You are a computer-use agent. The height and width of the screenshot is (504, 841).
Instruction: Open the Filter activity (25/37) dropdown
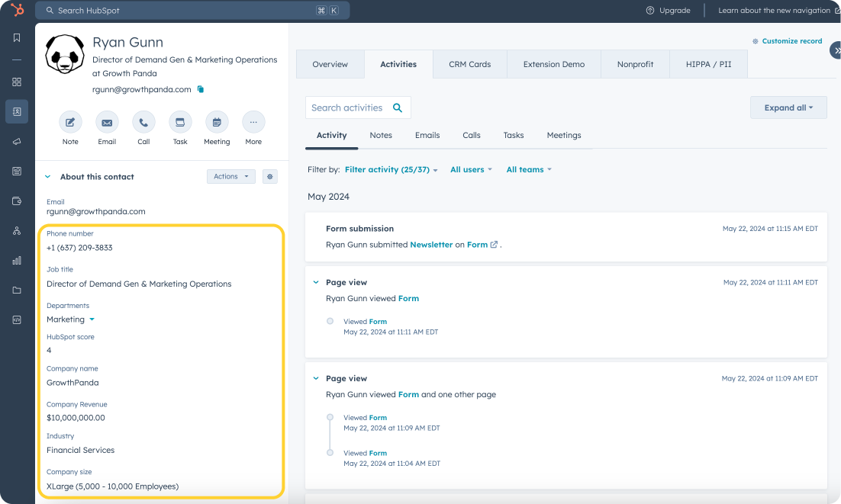[391, 169]
